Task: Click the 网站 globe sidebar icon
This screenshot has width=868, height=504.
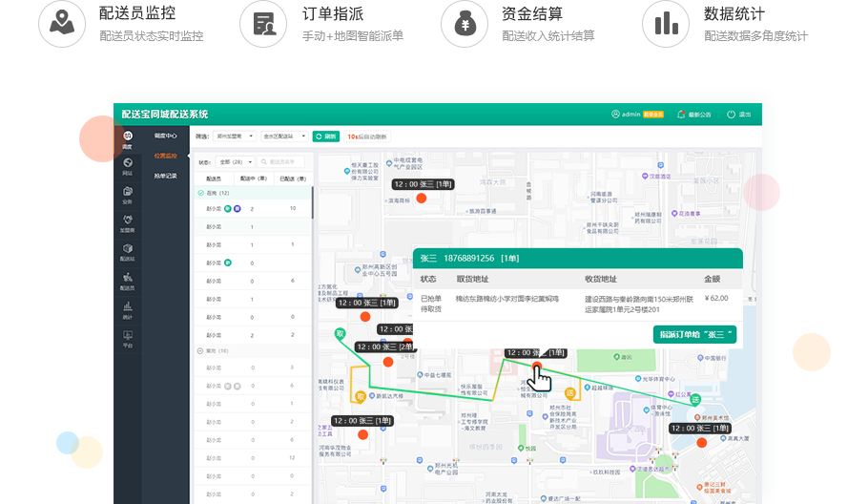Action: click(128, 166)
